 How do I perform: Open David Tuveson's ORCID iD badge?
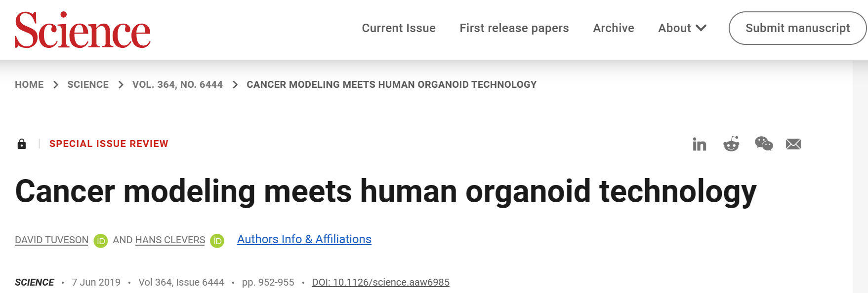(101, 241)
